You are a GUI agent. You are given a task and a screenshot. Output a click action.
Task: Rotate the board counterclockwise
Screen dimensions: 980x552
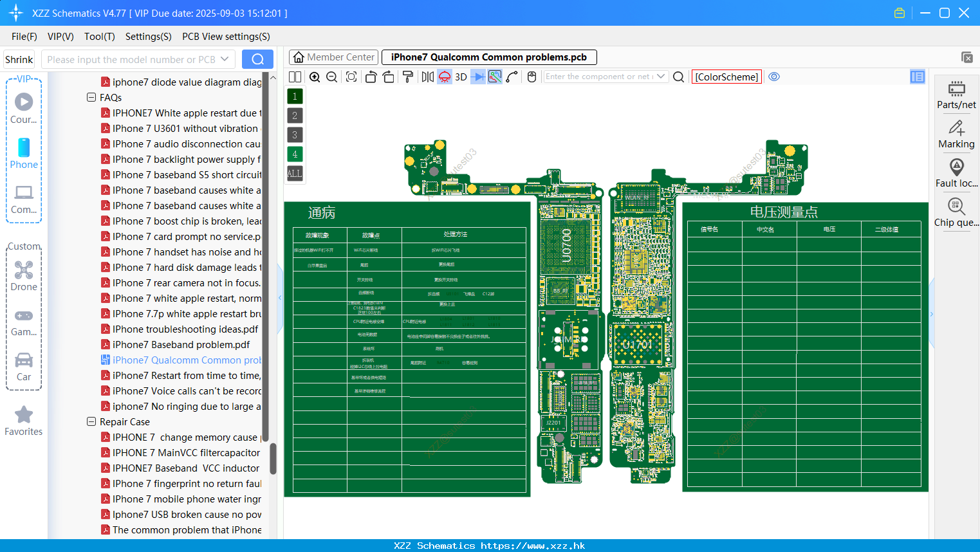371,77
